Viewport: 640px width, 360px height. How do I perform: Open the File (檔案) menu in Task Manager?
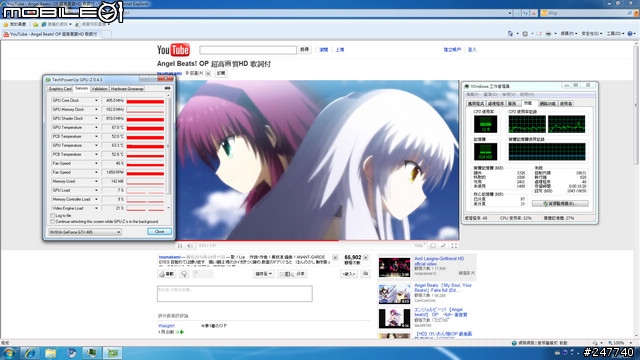(x=472, y=95)
